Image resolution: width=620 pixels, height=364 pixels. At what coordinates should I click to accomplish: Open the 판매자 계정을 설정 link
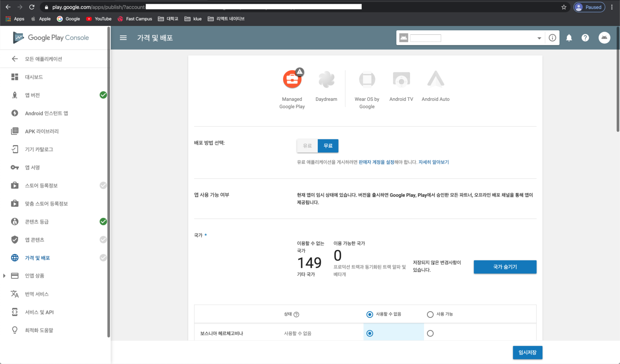pos(376,162)
